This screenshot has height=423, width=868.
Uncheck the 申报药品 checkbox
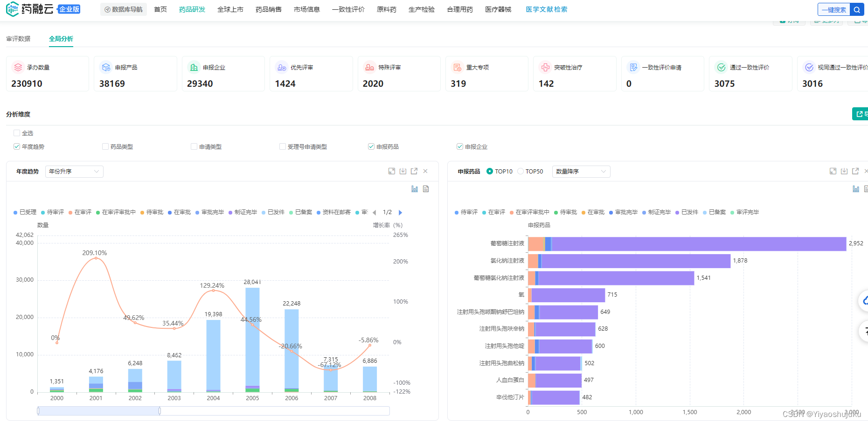(371, 146)
